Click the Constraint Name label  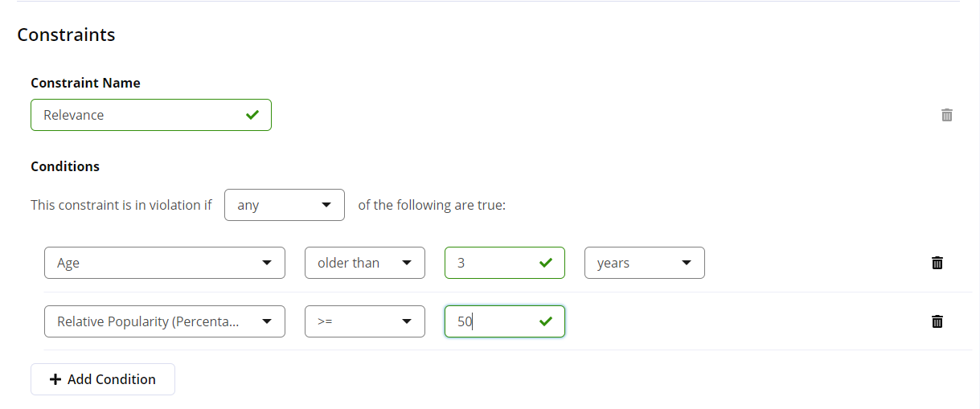click(85, 83)
